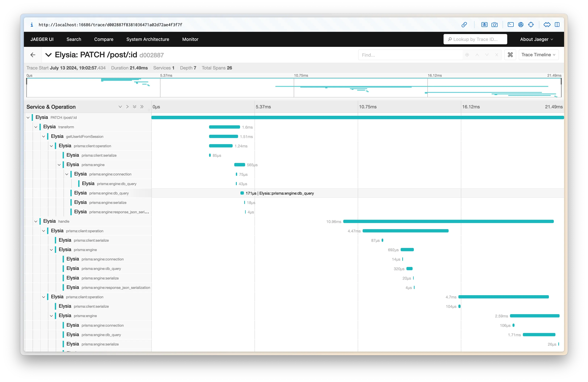Expand all spans with double-right chevron icon
The image size is (588, 382).
[x=142, y=107]
